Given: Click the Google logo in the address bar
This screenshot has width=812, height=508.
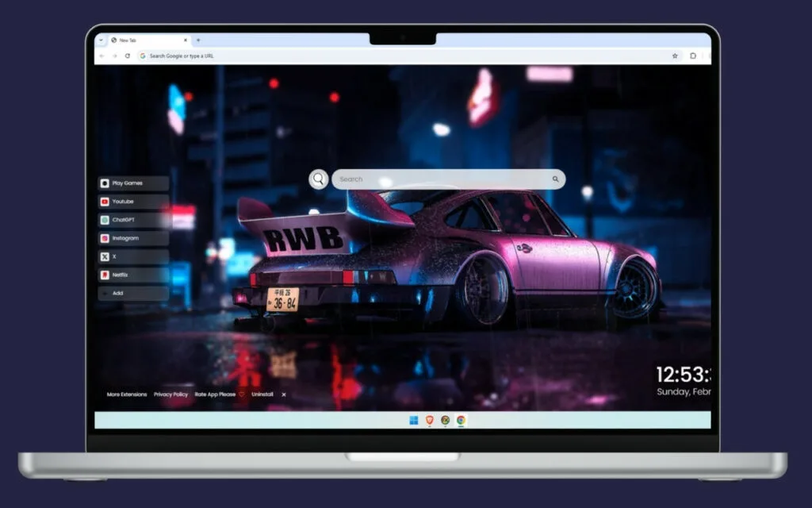Looking at the screenshot, I should point(143,56).
